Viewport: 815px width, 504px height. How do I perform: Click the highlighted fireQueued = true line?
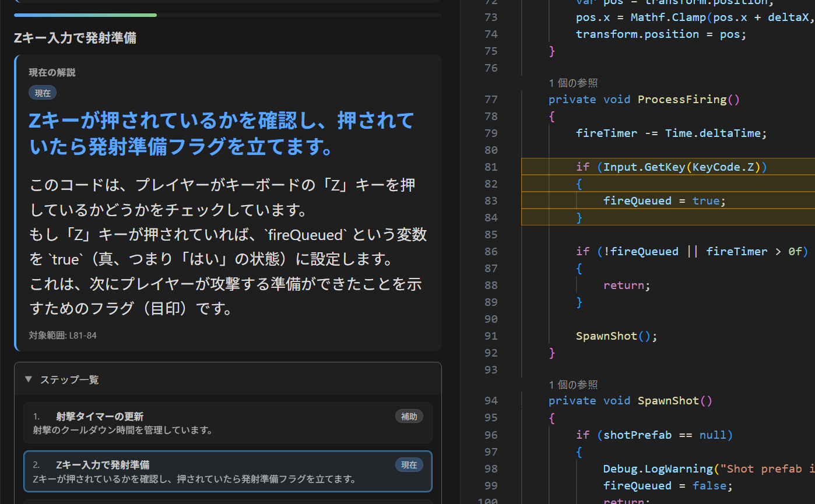tap(665, 200)
